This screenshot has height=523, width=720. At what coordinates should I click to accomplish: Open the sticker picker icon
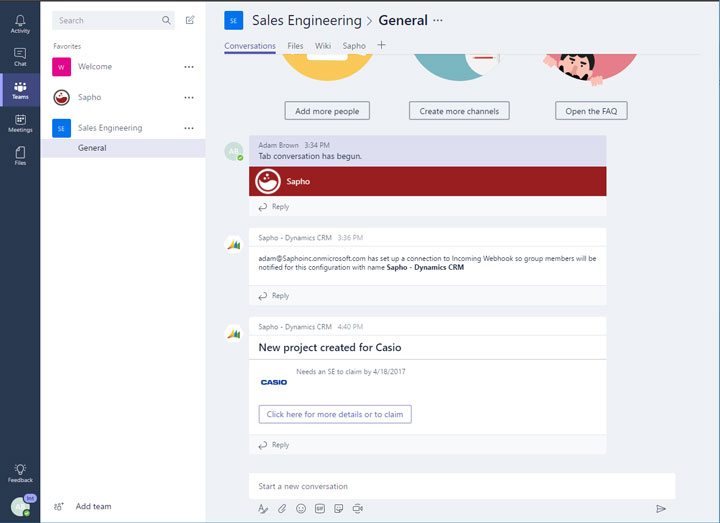[x=338, y=508]
